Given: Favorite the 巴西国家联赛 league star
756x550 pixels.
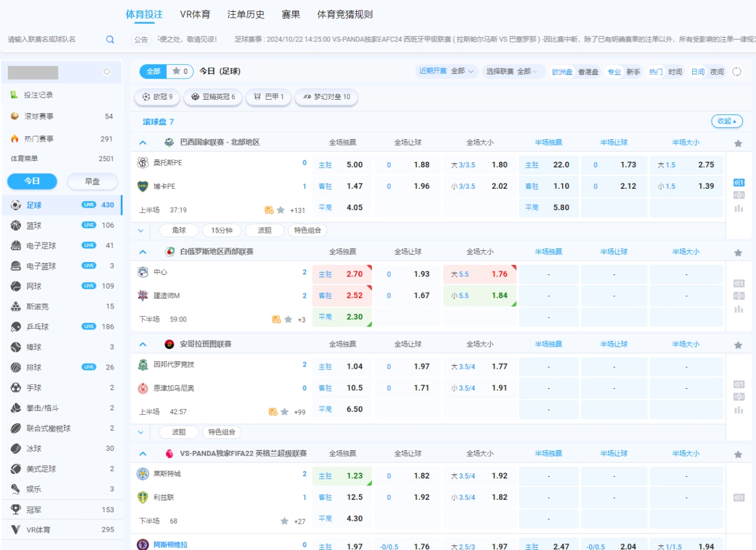Looking at the screenshot, I should point(738,143).
